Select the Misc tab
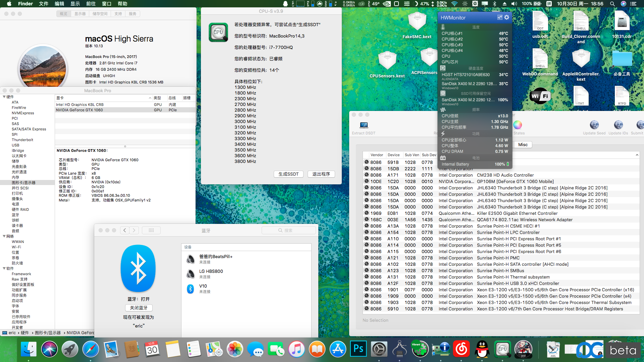Screen dimensions: 644x362 pyautogui.click(x=523, y=145)
